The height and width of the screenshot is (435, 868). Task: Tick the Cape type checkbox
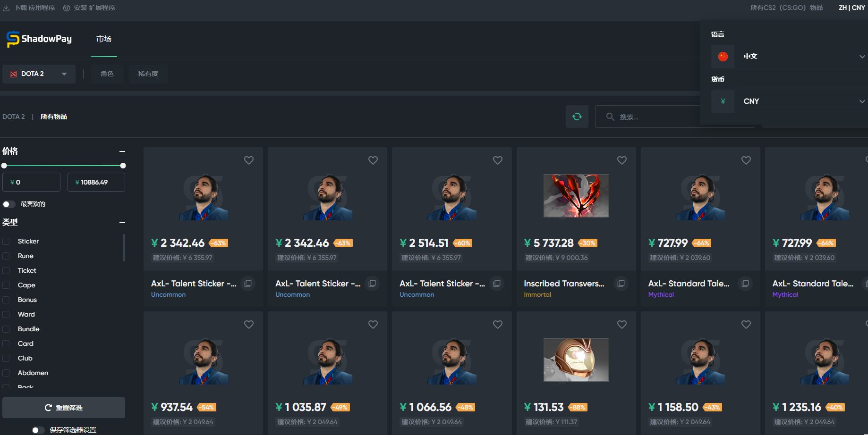tap(6, 285)
